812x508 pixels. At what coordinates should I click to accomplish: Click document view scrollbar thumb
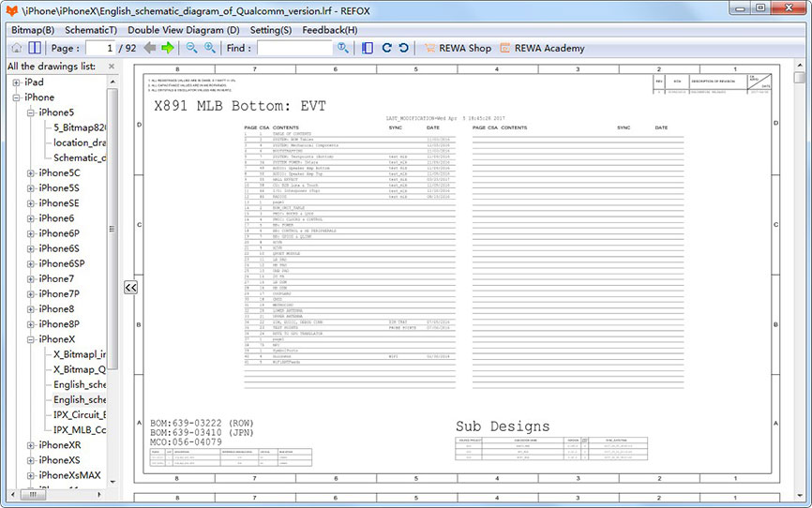[800, 78]
